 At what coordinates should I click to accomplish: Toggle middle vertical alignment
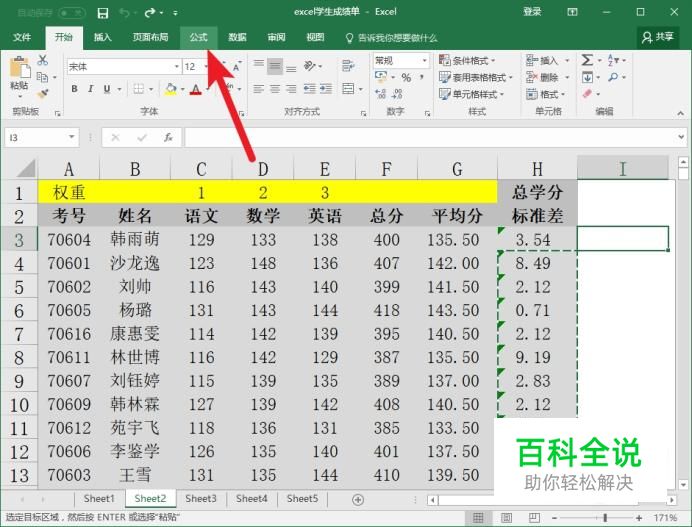275,66
